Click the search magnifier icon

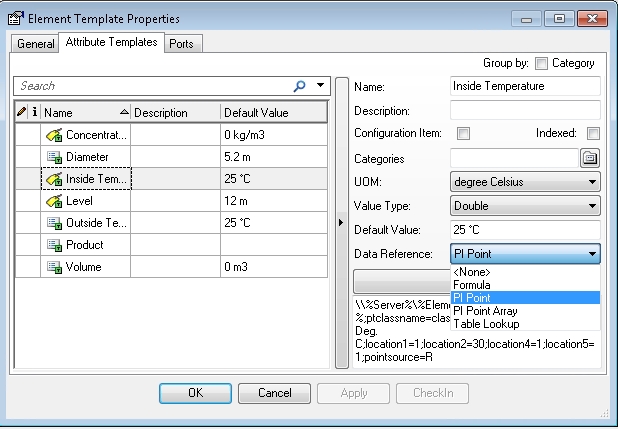click(300, 86)
